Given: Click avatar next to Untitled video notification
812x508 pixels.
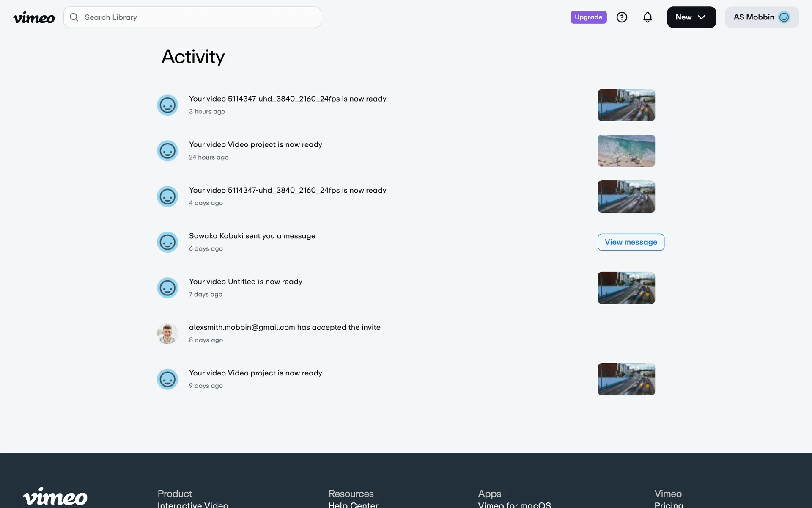Looking at the screenshot, I should 167,288.
